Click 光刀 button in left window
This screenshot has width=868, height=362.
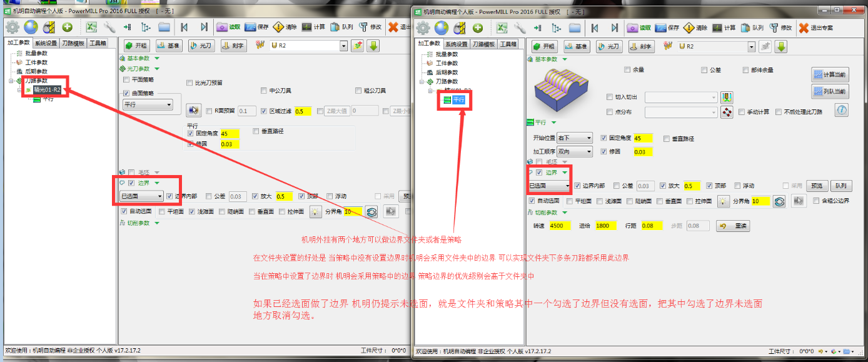[x=201, y=46]
